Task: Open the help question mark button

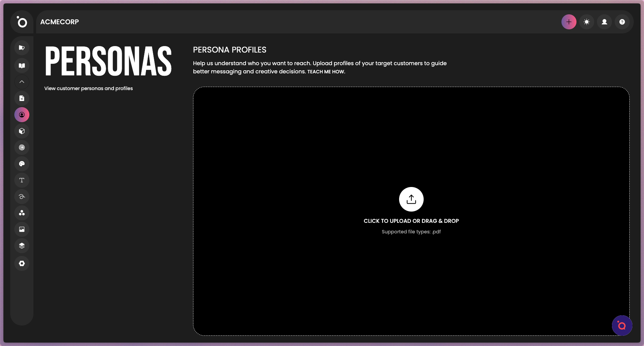Action: [622, 22]
